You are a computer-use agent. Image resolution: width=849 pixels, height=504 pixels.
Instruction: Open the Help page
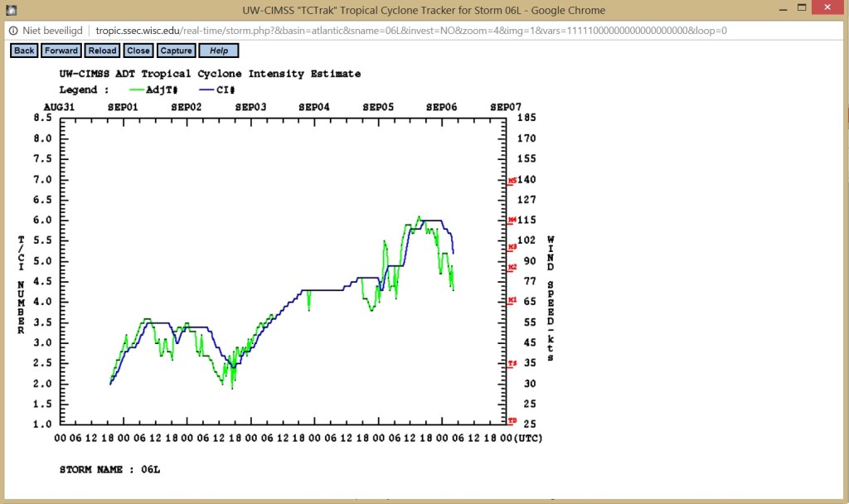click(219, 51)
